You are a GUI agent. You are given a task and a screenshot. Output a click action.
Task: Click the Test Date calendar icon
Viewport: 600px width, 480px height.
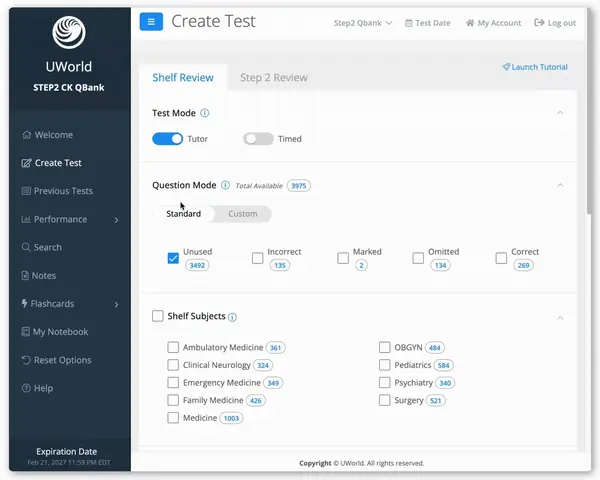[408, 23]
